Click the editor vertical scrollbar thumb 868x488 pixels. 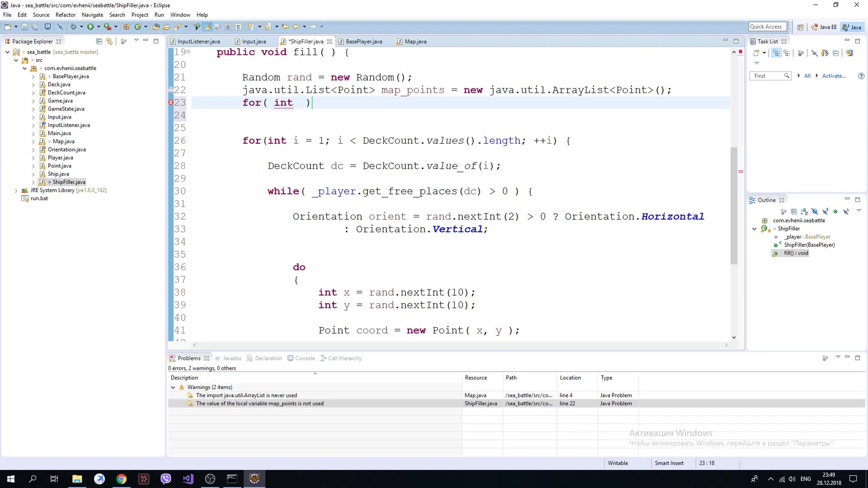pos(734,205)
